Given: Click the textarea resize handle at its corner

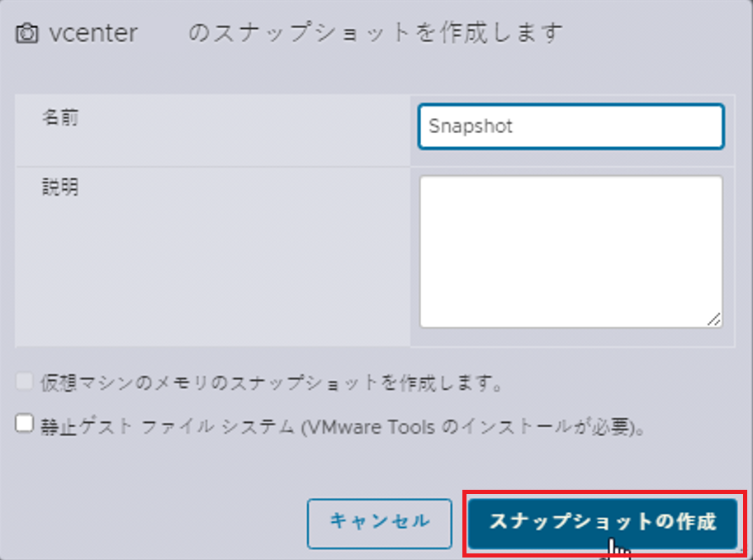Looking at the screenshot, I should (x=715, y=319).
